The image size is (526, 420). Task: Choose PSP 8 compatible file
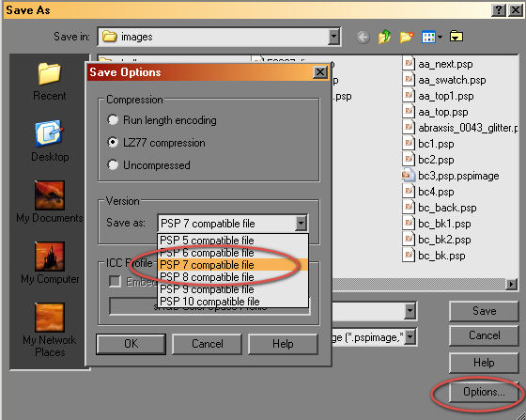pos(233,277)
